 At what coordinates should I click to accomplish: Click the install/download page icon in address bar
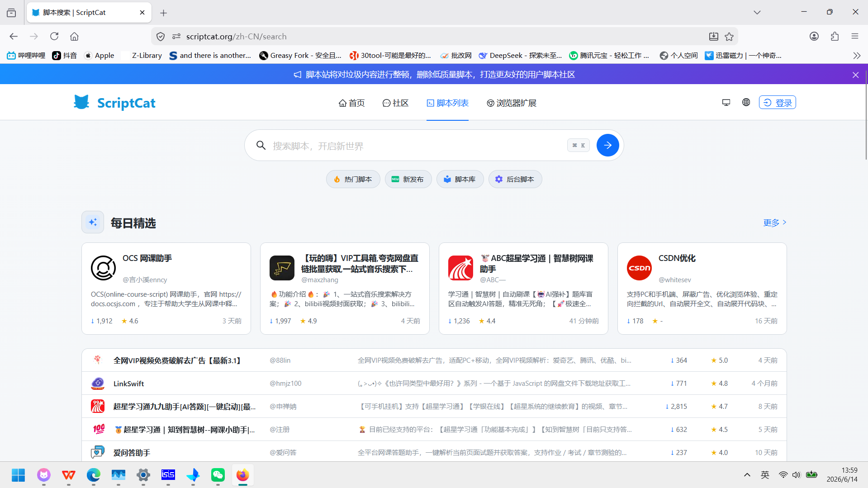713,37
